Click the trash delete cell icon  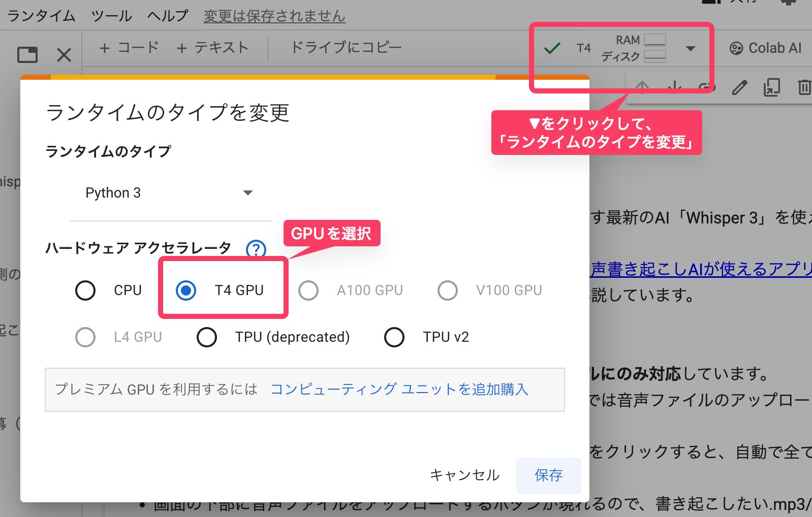(804, 88)
